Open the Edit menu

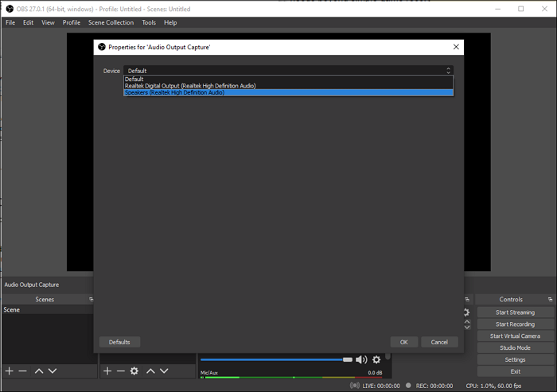click(x=28, y=22)
